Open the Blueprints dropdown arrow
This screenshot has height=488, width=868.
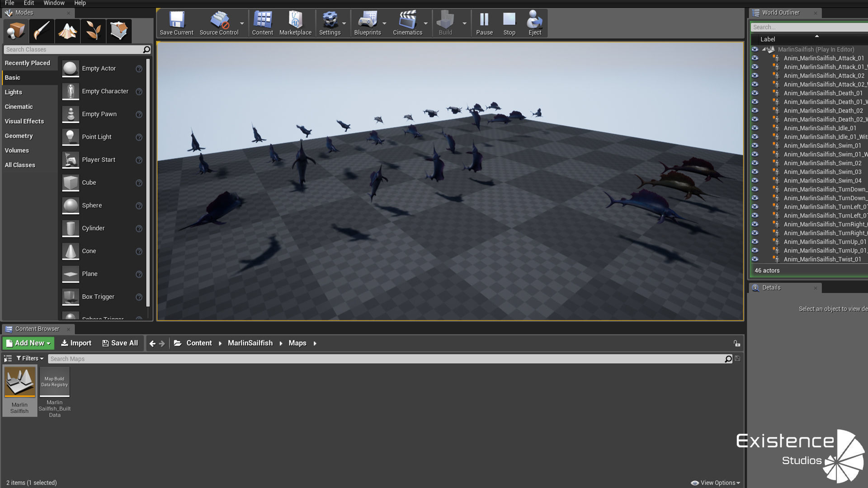pyautogui.click(x=384, y=23)
